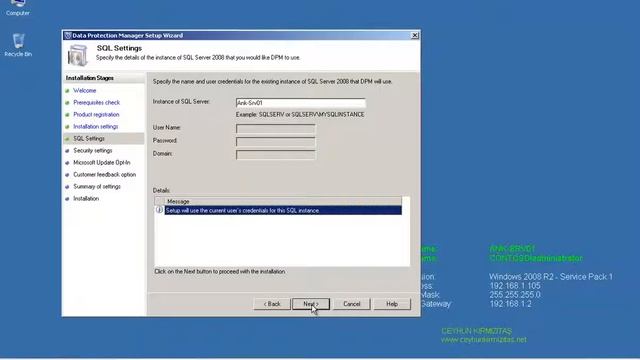
Task: Click the '192.168.1.2' gateway text
Action: coord(510,304)
